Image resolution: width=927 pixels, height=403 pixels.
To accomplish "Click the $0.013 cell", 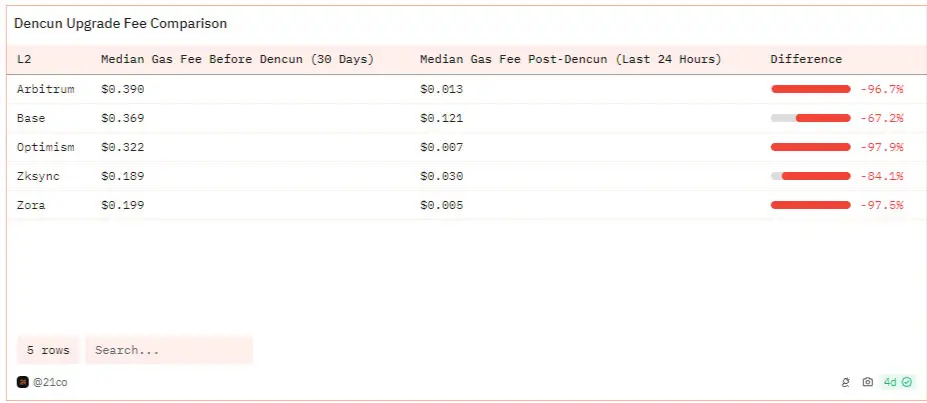I will (x=442, y=89).
